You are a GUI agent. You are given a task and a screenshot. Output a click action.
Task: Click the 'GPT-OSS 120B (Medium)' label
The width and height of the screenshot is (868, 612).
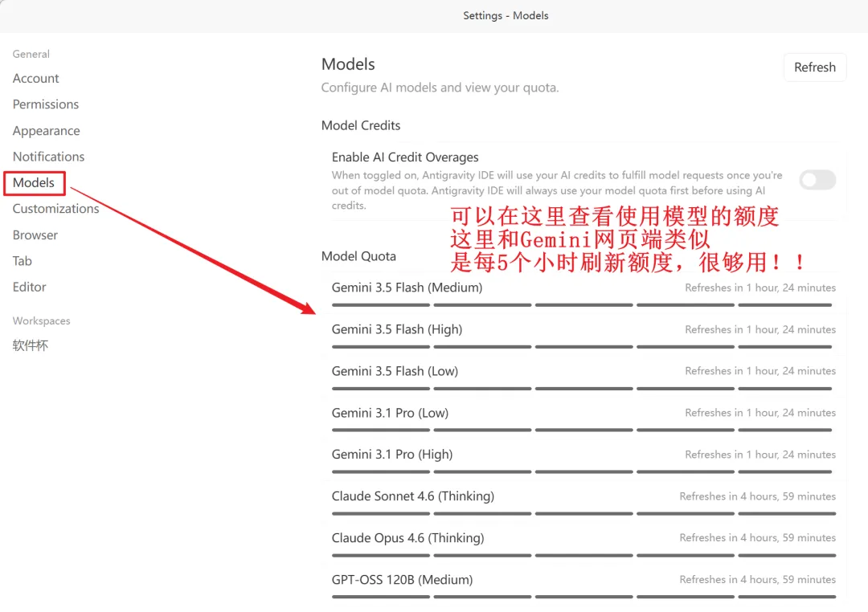[403, 580]
